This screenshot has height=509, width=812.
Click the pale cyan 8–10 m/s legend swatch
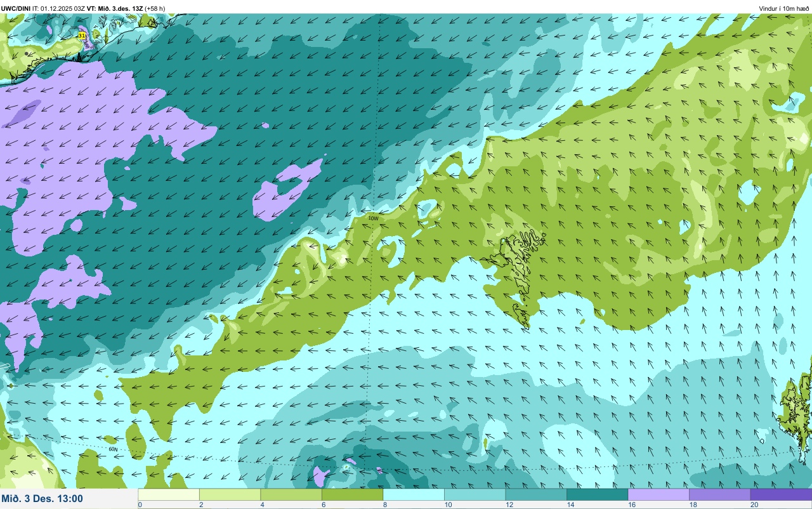[x=414, y=494]
